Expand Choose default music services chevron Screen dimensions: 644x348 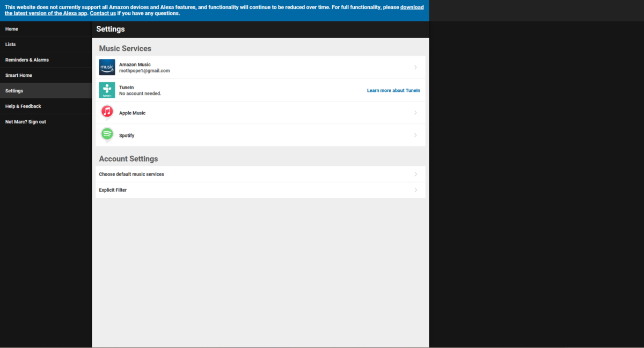(415, 174)
